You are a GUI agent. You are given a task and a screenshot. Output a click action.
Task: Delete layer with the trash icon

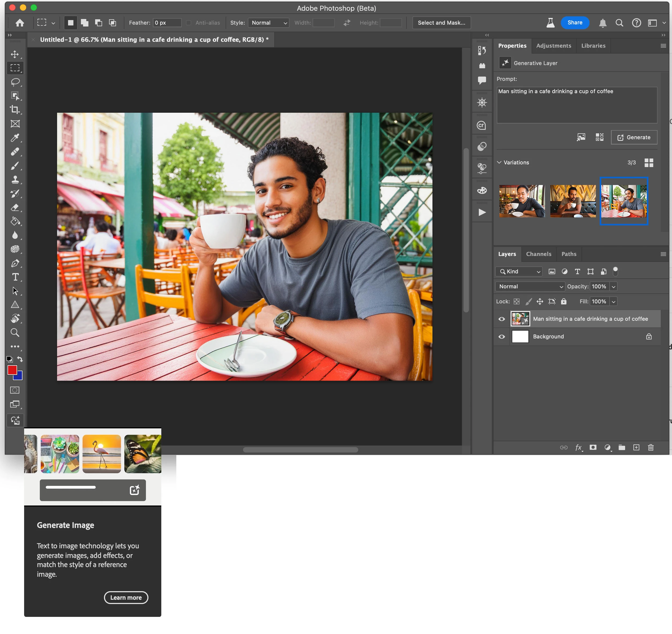[650, 447]
